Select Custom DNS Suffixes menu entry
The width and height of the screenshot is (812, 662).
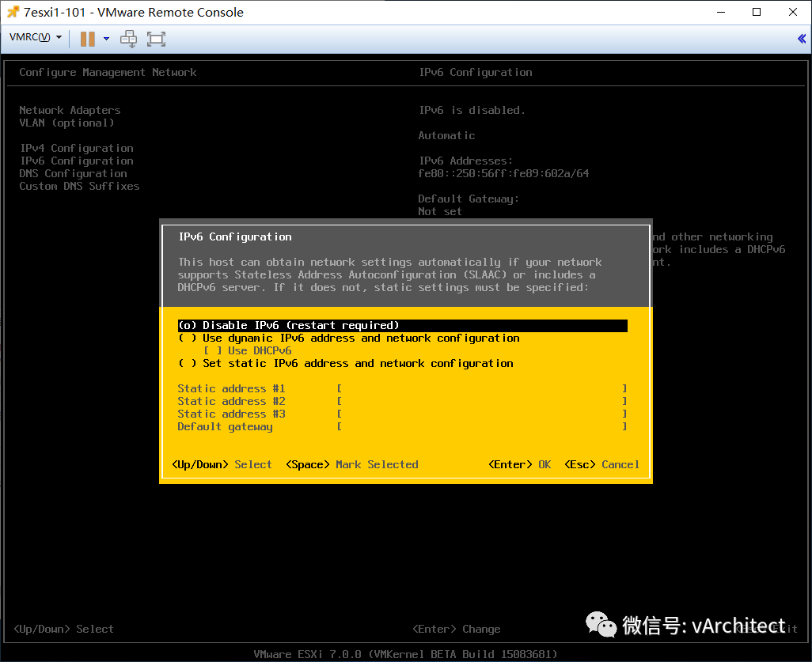pyautogui.click(x=79, y=186)
